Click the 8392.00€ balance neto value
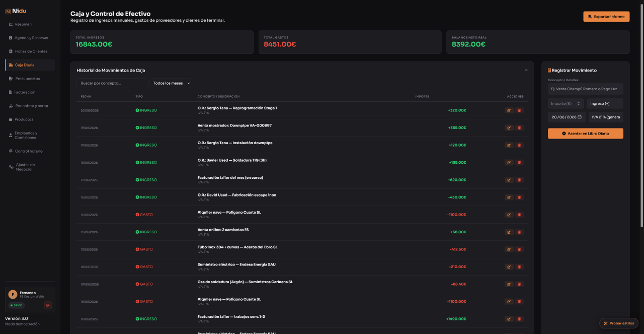This screenshot has width=644, height=334. click(x=468, y=44)
